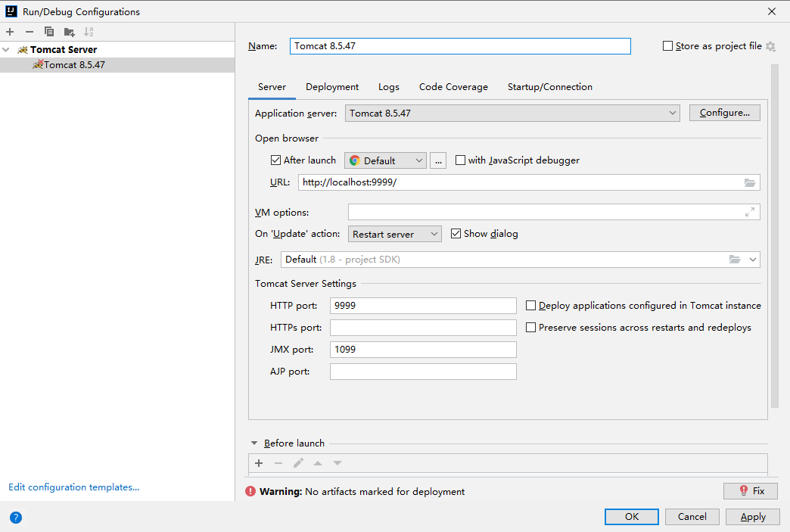Open Edit configuration templates link
The image size is (790, 532).
[x=73, y=487]
